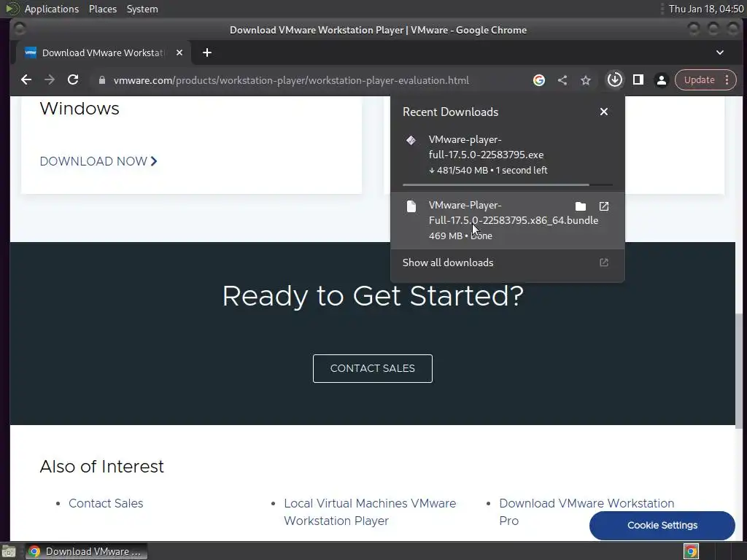Click the 481/540 MB download status text
The image size is (747, 560).
tap(488, 171)
